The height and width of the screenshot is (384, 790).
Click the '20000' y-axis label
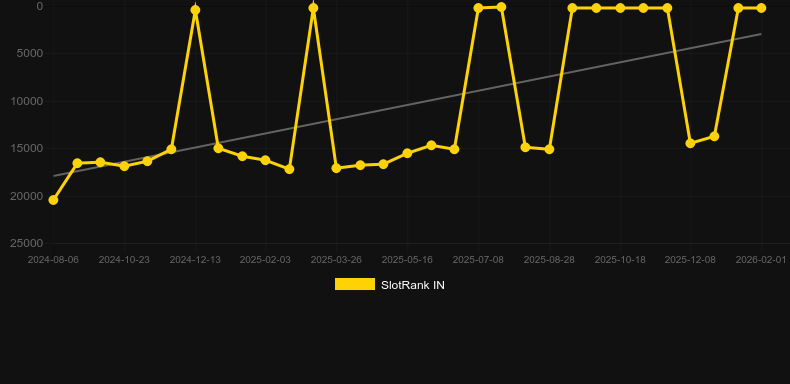click(x=27, y=196)
